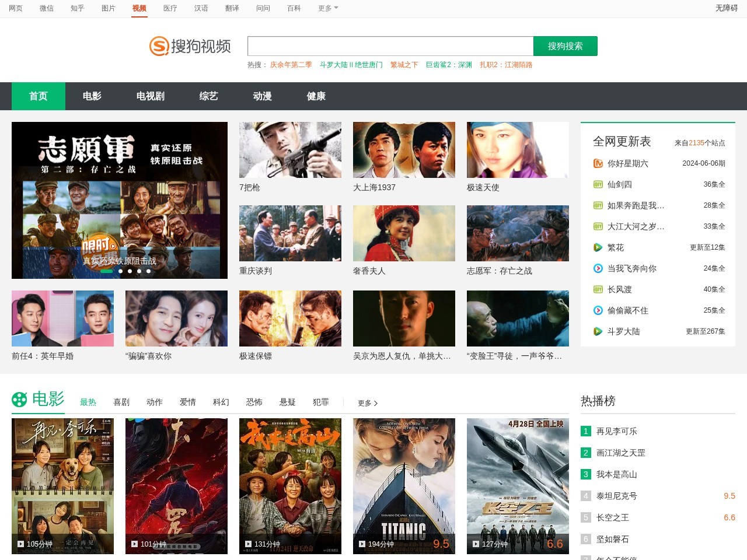Click the Youku icon next to 当我飞奔向你
The height and width of the screenshot is (560, 747).
[598, 268]
